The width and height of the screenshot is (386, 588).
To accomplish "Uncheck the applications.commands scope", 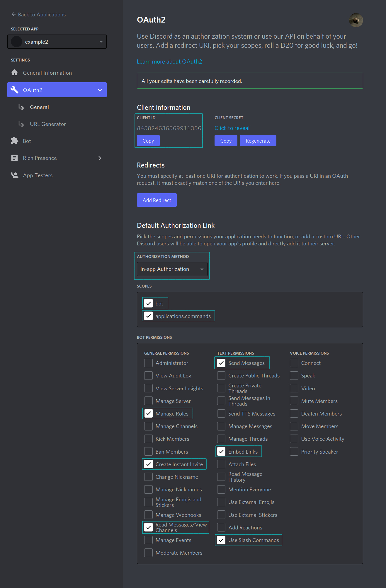I will tap(149, 316).
